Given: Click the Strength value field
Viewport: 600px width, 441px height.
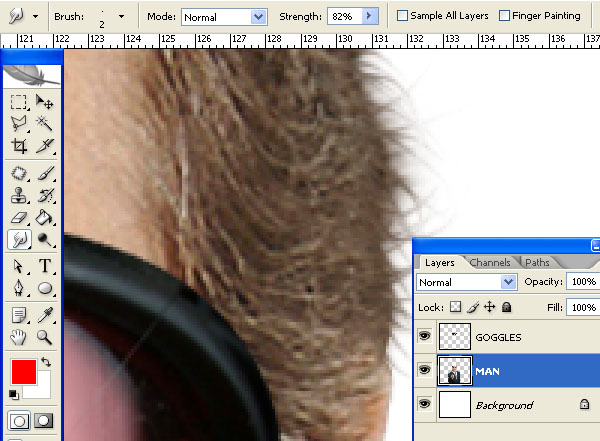Looking at the screenshot, I should [x=344, y=16].
